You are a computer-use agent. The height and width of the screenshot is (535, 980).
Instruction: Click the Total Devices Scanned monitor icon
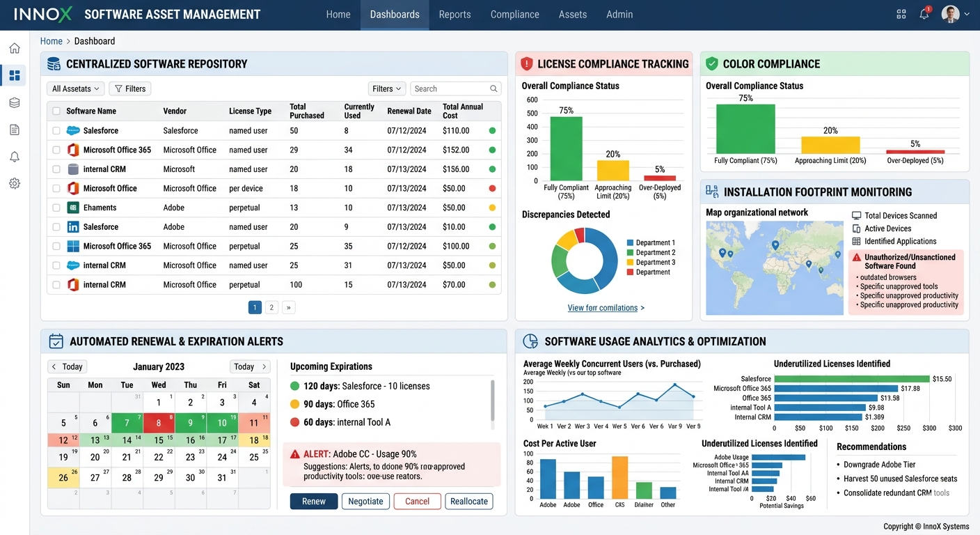857,216
